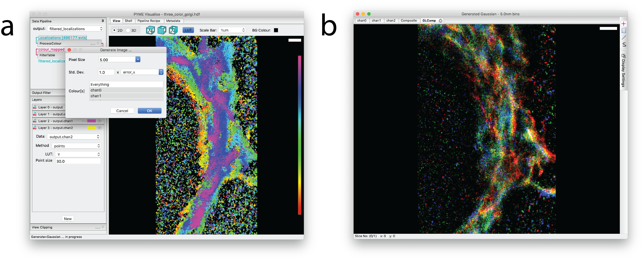644x261 pixels.
Task: Select the 3D radio button
Action: click(x=128, y=30)
